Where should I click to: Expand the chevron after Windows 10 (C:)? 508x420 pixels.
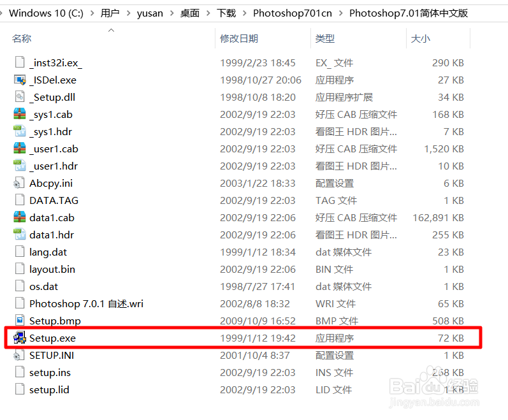(x=92, y=13)
